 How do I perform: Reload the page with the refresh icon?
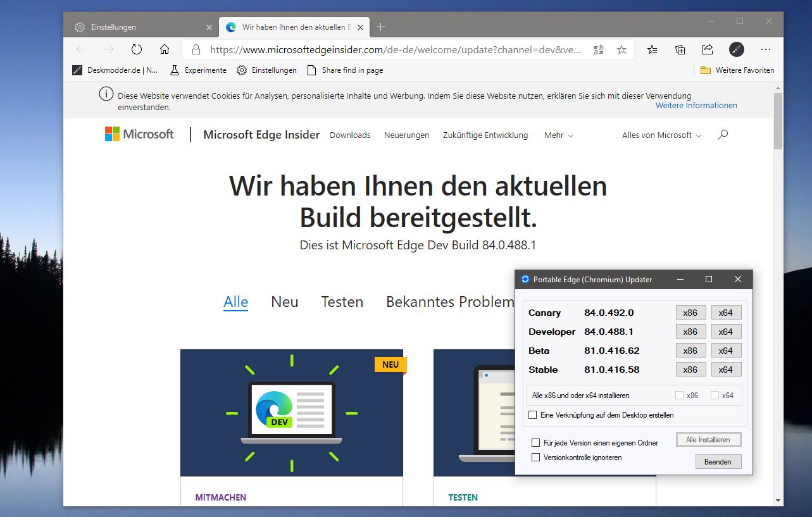point(137,49)
